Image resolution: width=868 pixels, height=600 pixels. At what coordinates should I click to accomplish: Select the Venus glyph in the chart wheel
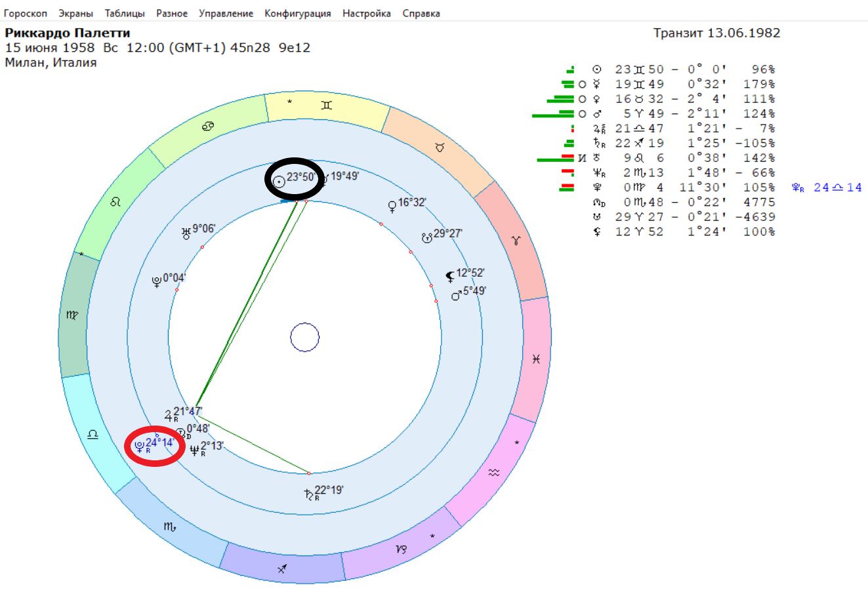pyautogui.click(x=392, y=207)
